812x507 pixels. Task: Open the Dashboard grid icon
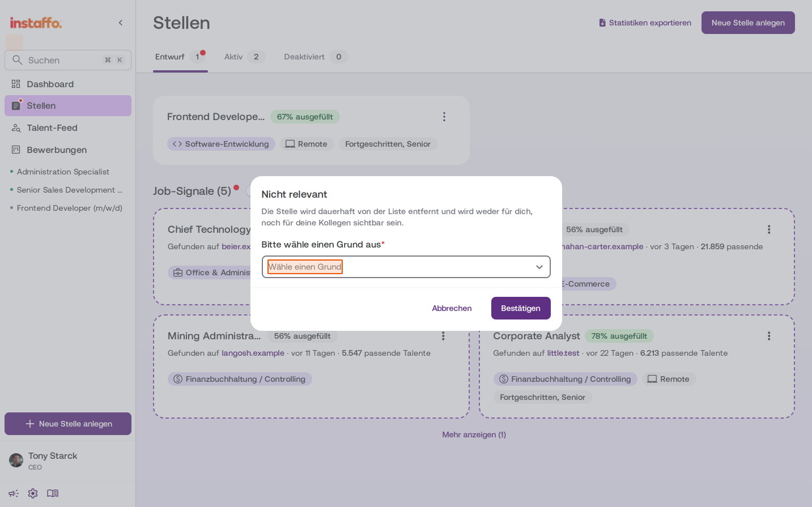[x=16, y=84]
